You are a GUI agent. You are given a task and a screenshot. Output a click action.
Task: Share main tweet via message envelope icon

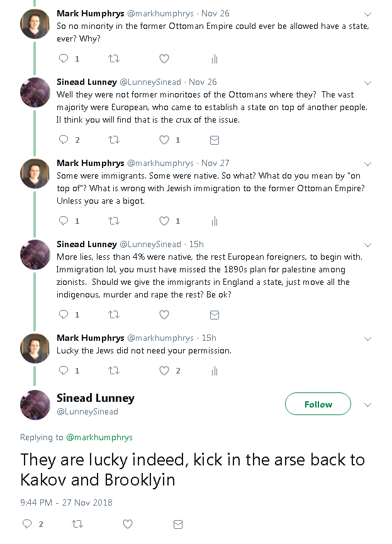pos(178,524)
